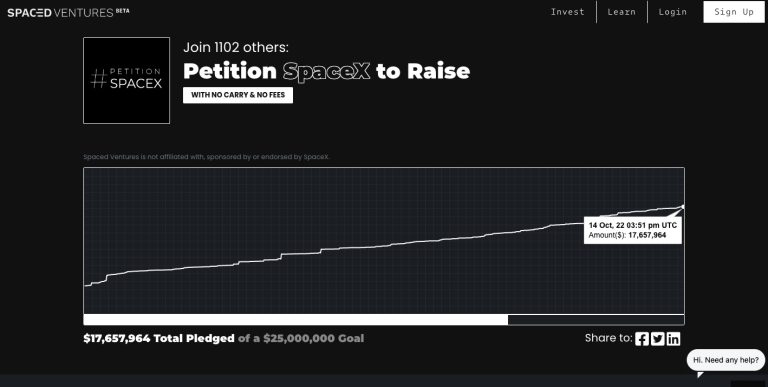Open the #PetitionSpaceX square thumbnail
Screen dimensions: 768x387
click(x=126, y=80)
